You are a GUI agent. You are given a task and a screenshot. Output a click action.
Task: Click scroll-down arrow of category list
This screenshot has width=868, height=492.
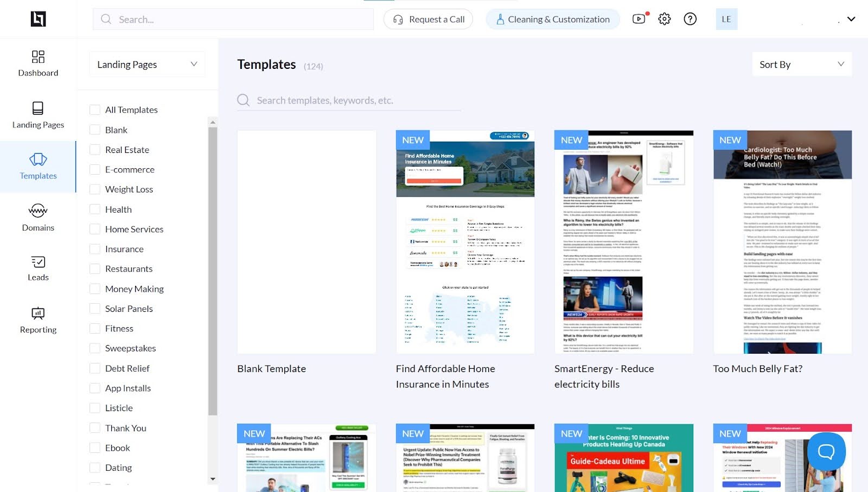(213, 479)
